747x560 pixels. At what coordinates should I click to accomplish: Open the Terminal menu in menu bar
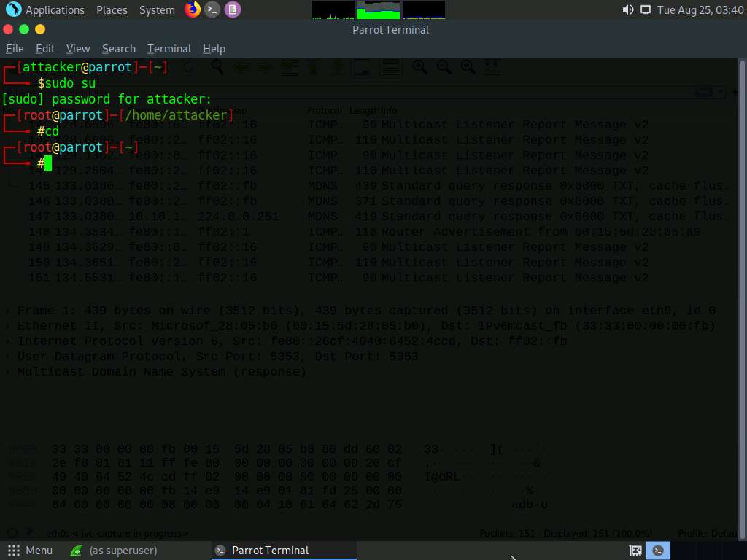[169, 49]
